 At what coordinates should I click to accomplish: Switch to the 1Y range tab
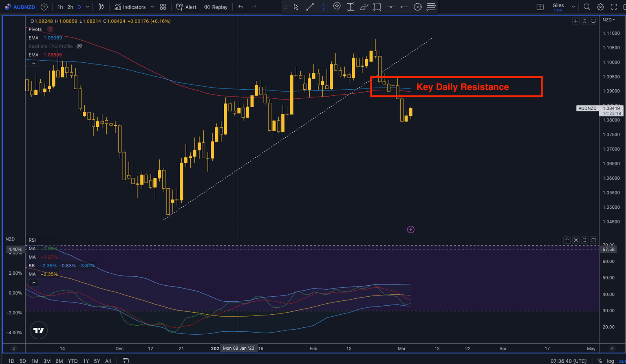tap(86, 361)
